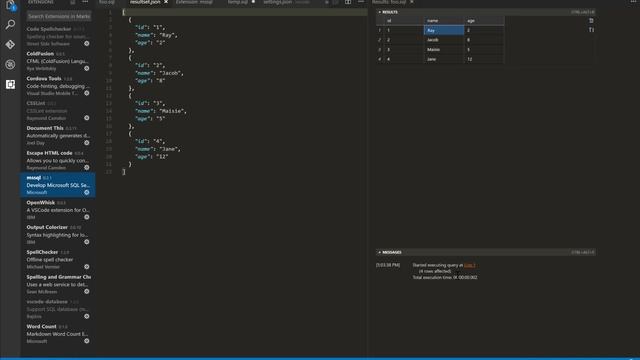Open the Explorer view in activity bar

(10, 5)
